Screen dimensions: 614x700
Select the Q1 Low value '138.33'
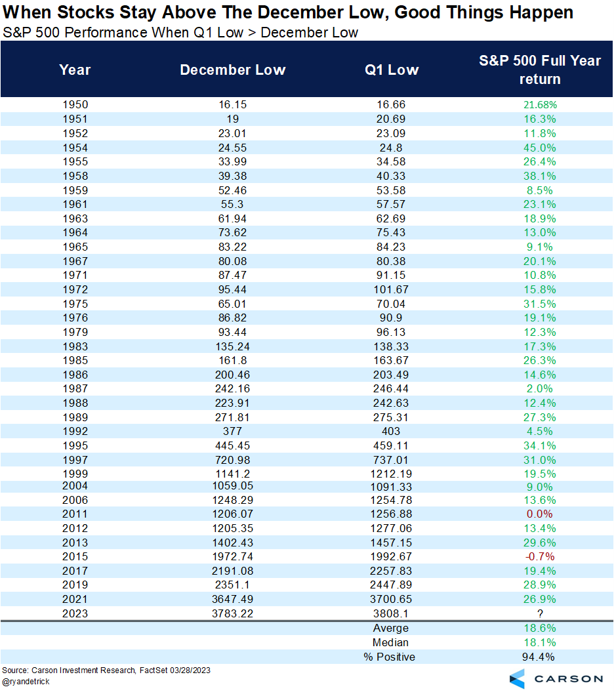click(391, 346)
